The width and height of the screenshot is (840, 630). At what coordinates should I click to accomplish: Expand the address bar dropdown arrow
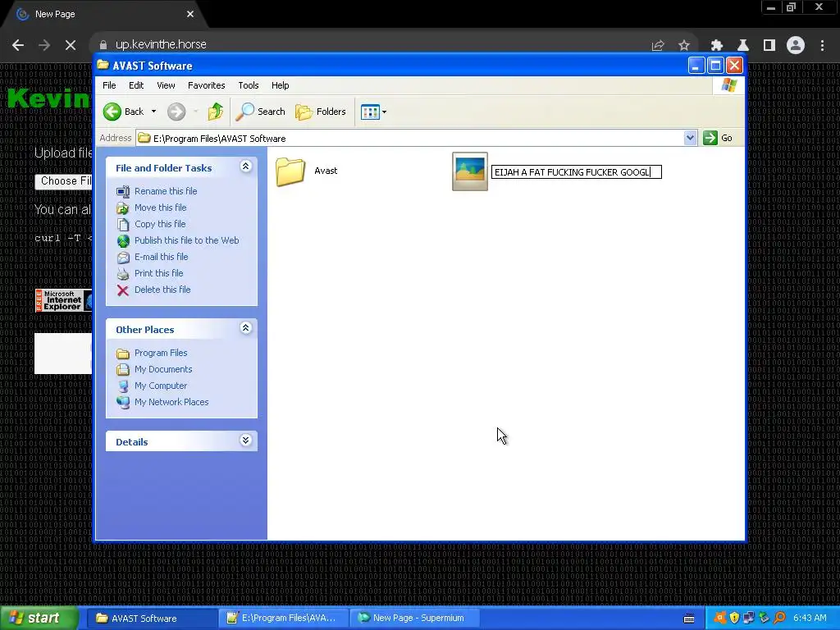pyautogui.click(x=690, y=138)
